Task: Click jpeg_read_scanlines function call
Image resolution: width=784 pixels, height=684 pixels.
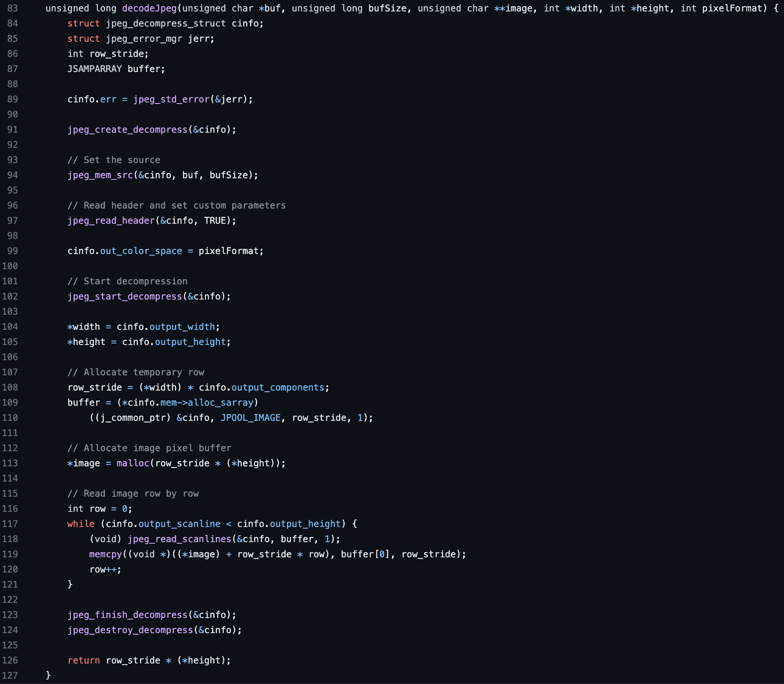Action: pyautogui.click(x=179, y=539)
